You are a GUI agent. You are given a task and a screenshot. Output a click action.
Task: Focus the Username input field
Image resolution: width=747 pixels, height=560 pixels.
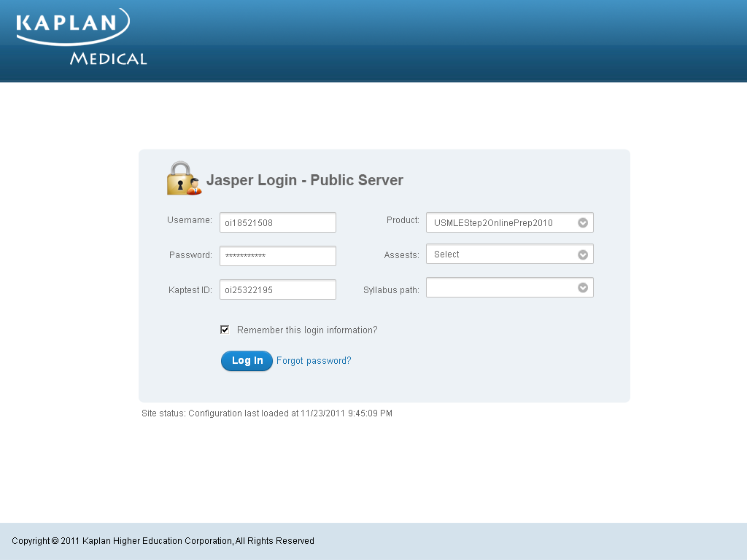pos(277,223)
